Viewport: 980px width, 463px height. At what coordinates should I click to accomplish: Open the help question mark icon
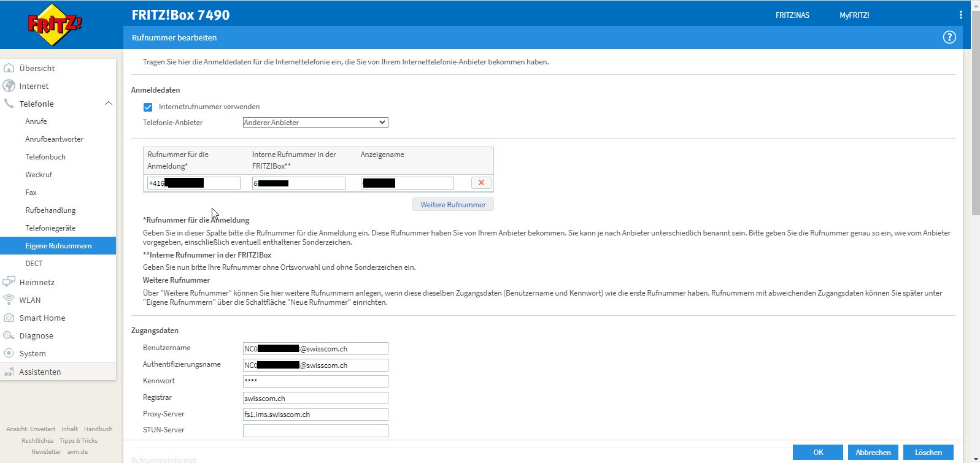(x=949, y=37)
